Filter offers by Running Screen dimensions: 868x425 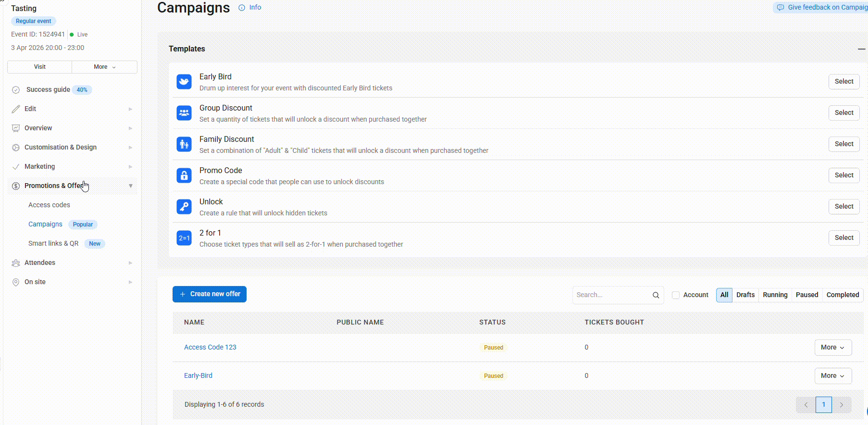[x=775, y=295]
